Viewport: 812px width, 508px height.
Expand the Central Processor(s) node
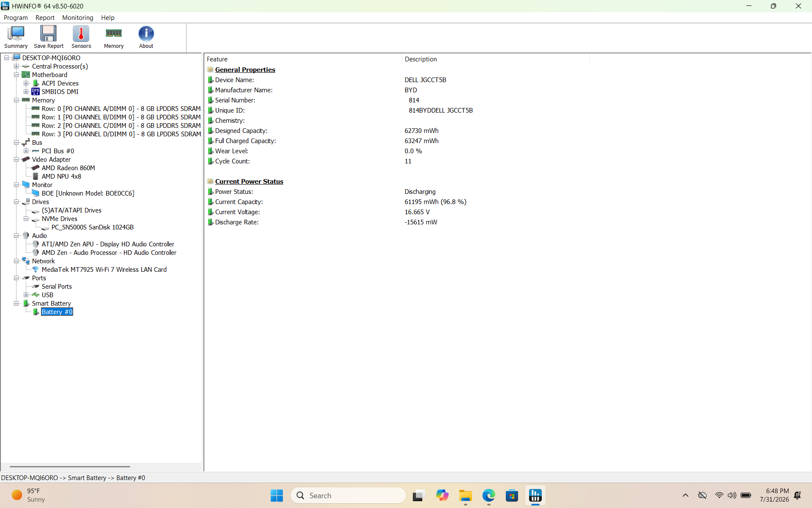pos(16,66)
